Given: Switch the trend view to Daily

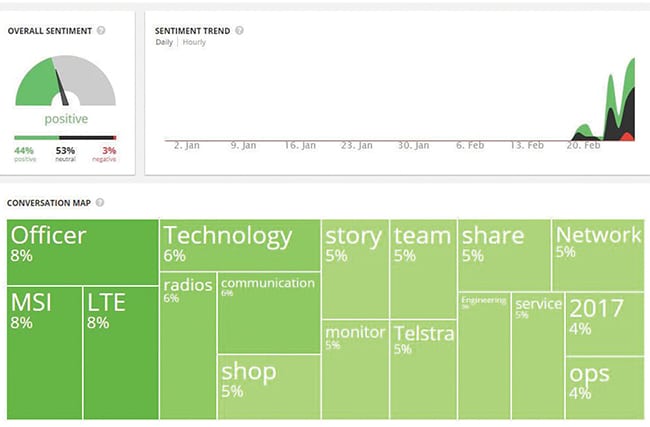Looking at the screenshot, I should (x=164, y=43).
